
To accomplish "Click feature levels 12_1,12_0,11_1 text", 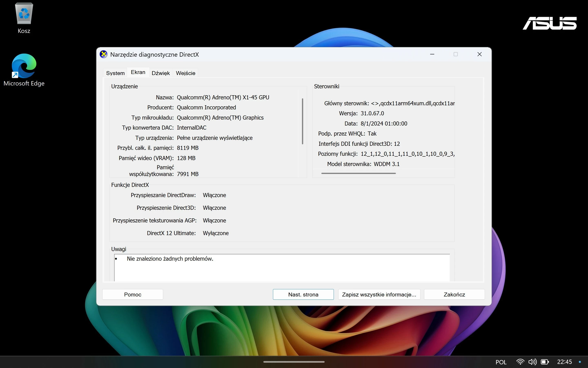I will (x=408, y=154).
